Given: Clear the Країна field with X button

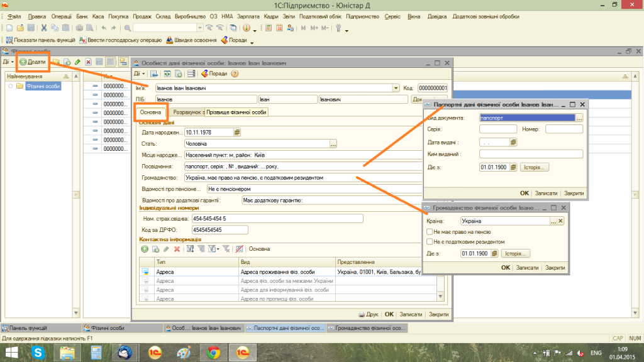Looking at the screenshot, I should coord(560,221).
